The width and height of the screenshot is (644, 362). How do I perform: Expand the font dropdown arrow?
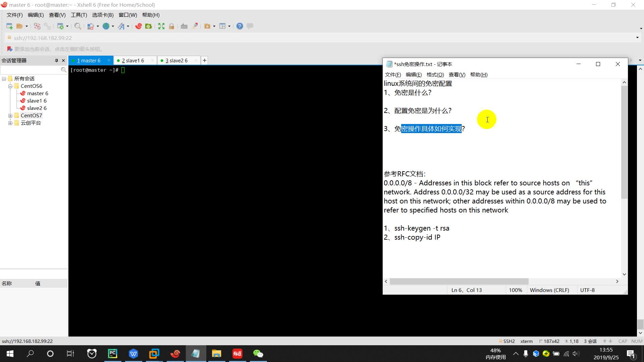point(128,26)
